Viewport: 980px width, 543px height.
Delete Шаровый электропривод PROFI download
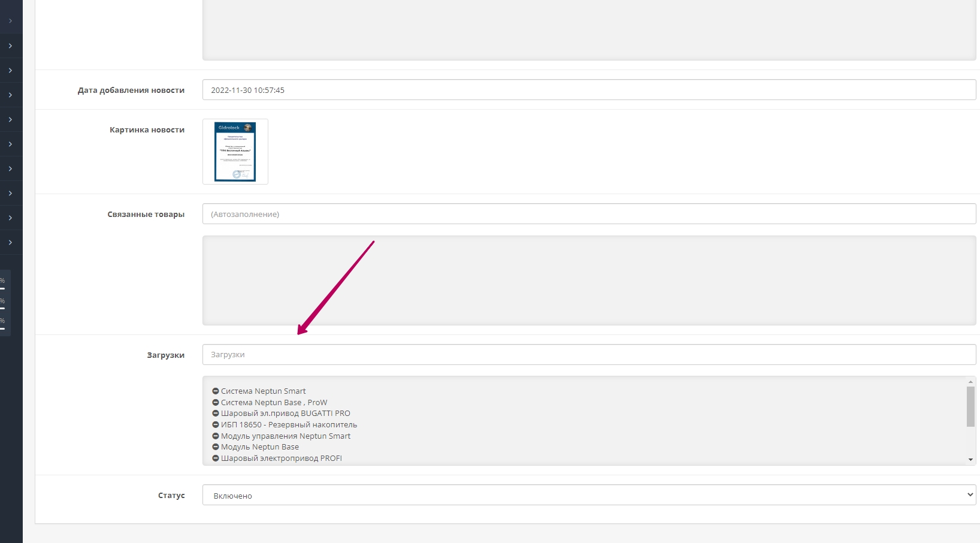(216, 458)
